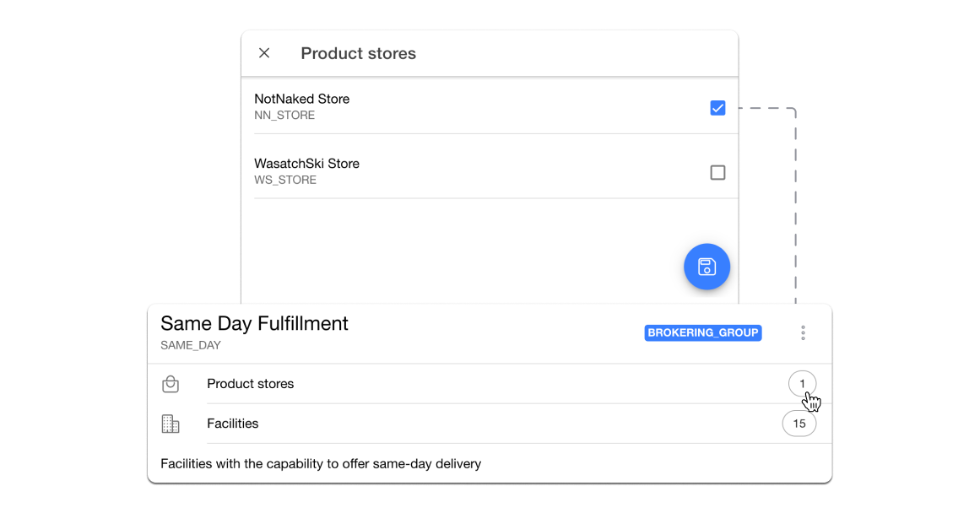980x513 pixels.
Task: Click the Product stores dialog heading
Action: [x=358, y=53]
